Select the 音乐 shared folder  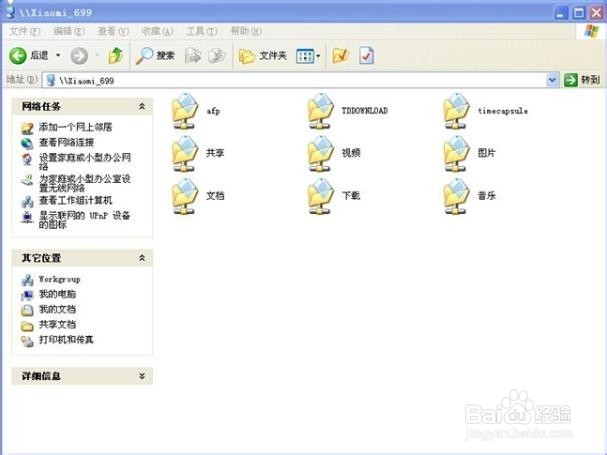[x=469, y=196]
